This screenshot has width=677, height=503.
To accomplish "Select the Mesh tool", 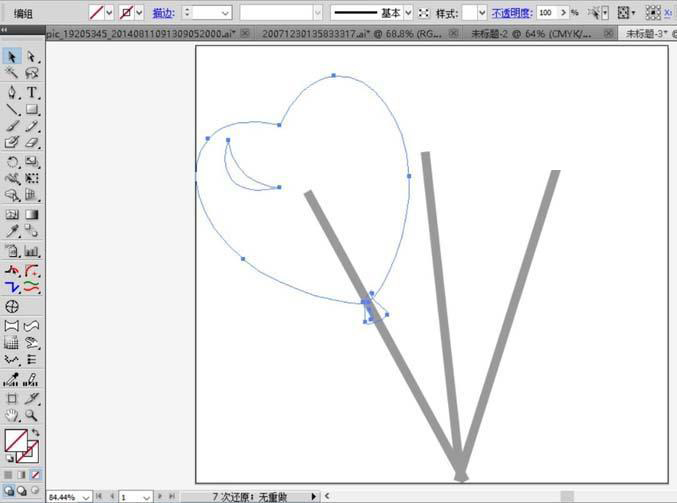I will coord(12,215).
